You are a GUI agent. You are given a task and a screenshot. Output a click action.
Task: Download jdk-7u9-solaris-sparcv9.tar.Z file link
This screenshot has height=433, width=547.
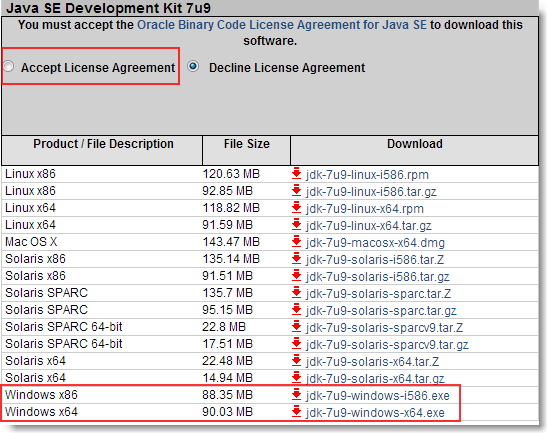(x=384, y=328)
